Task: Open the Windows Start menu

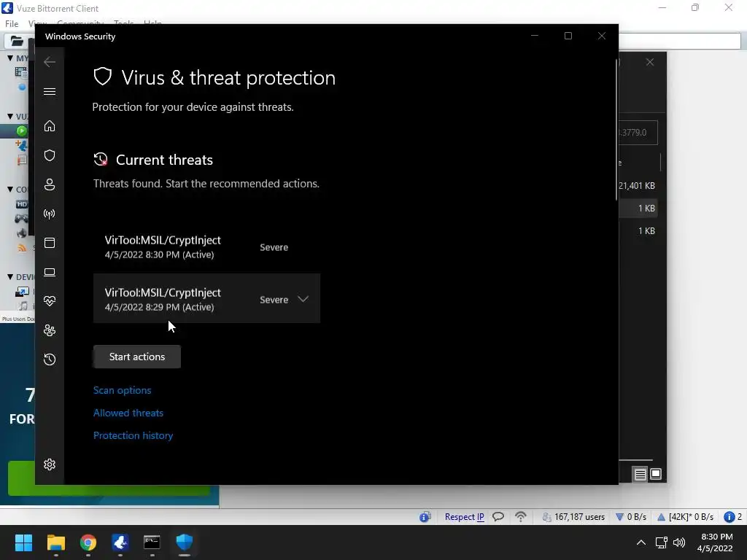Action: tap(23, 542)
